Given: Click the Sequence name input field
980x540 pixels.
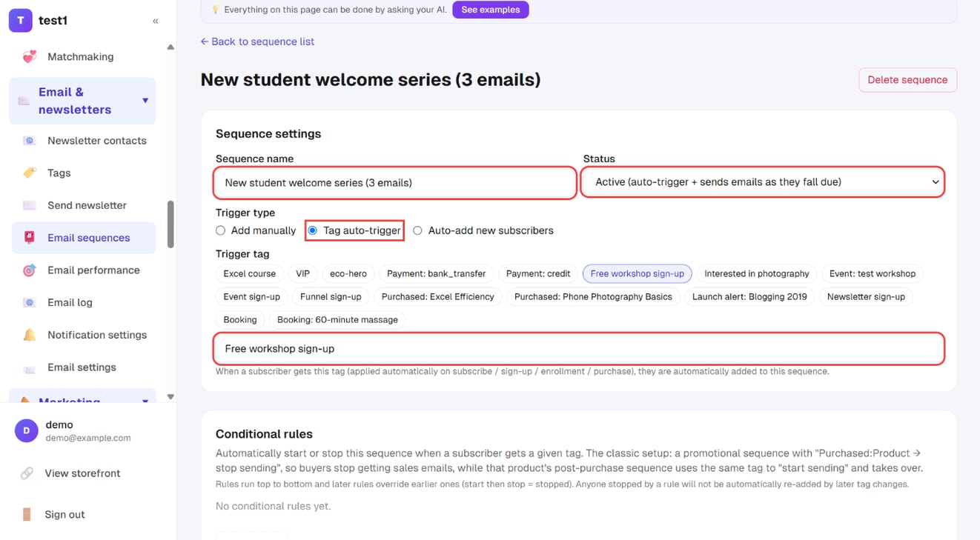Looking at the screenshot, I should pyautogui.click(x=395, y=183).
